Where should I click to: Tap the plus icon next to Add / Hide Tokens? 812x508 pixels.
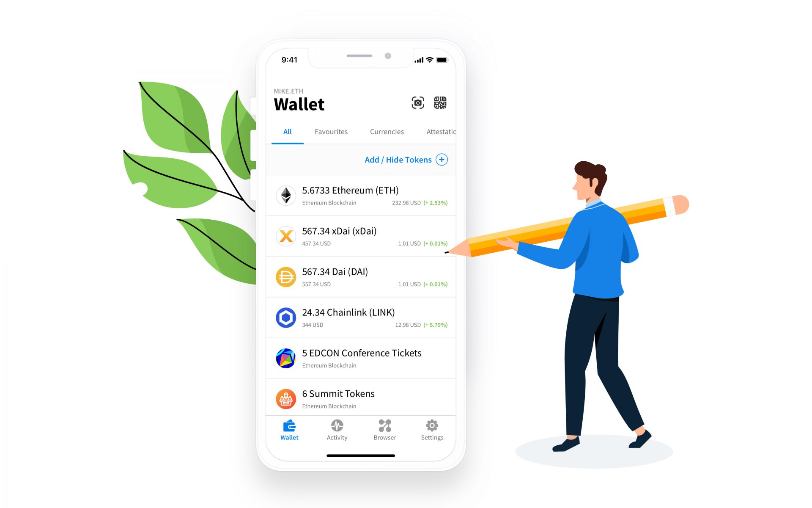coord(442,160)
